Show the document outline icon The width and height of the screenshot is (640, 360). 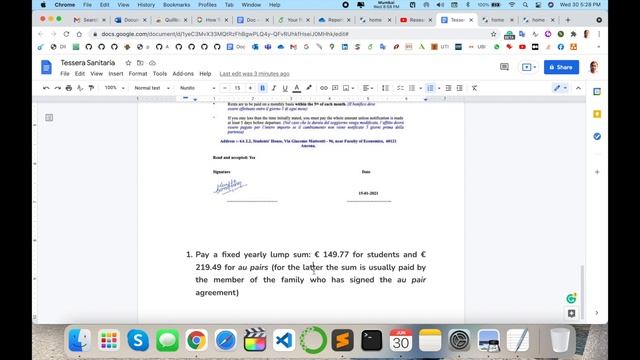pyautogui.click(x=49, y=118)
